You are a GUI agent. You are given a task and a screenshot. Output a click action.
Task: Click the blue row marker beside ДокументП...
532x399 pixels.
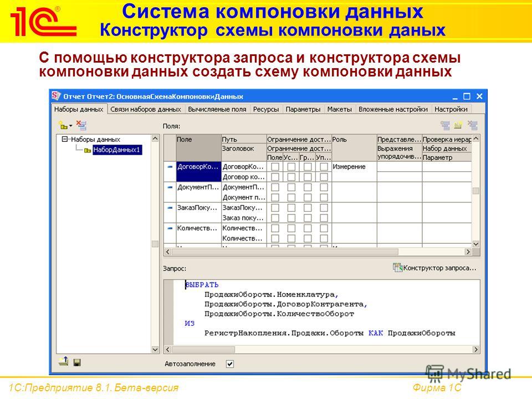click(x=170, y=187)
